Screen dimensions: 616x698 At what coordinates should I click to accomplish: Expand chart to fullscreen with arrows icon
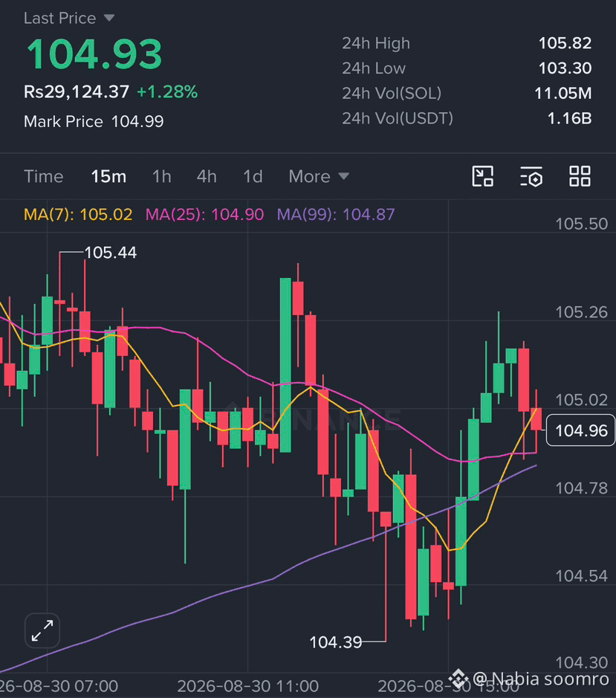[42, 631]
